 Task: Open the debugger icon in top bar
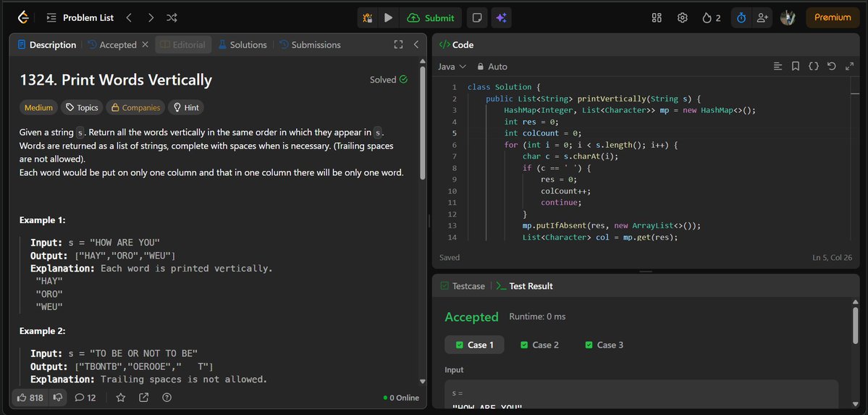click(368, 17)
